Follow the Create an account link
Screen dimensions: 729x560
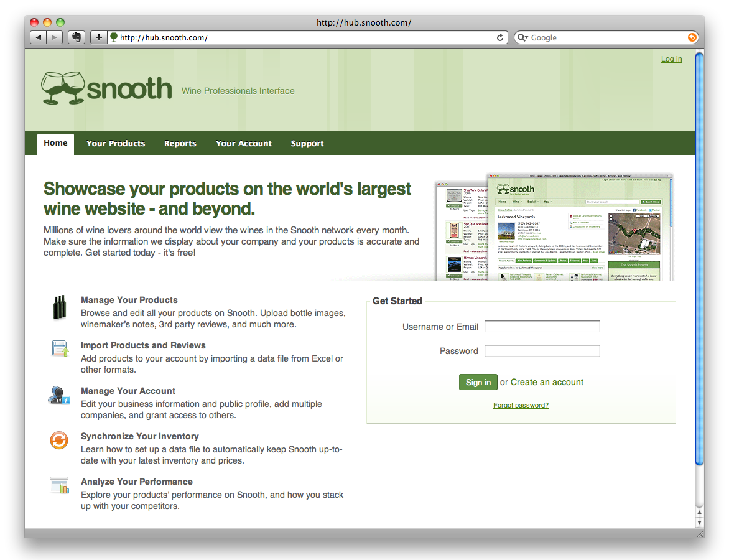click(x=547, y=382)
